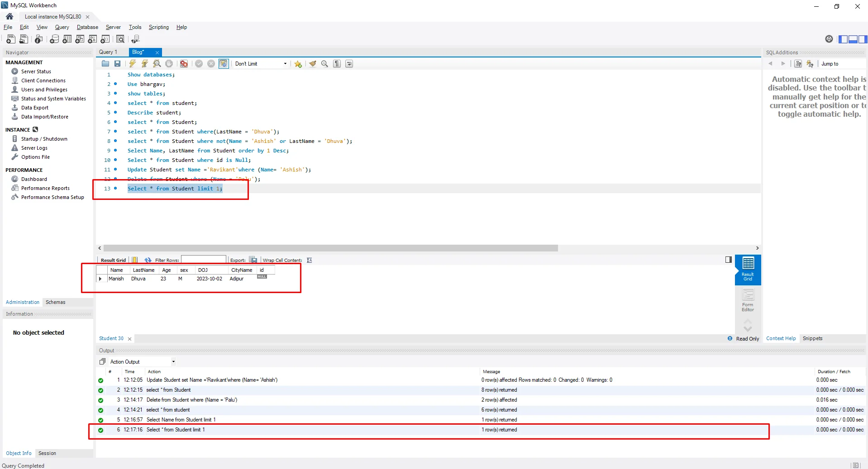Image resolution: width=868 pixels, height=469 pixels.
Task: Toggle invisible characters pilcrow button
Action: tap(337, 64)
